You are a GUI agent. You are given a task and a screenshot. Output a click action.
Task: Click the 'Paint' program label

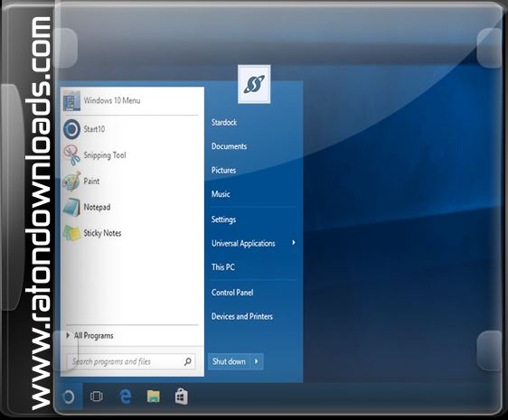[x=91, y=181]
